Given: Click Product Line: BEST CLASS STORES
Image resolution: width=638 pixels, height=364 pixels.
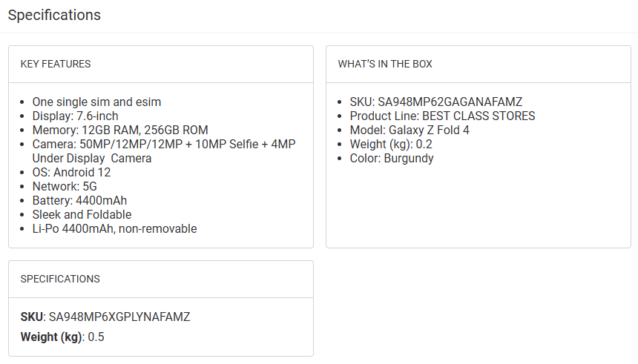Looking at the screenshot, I should (x=442, y=116).
